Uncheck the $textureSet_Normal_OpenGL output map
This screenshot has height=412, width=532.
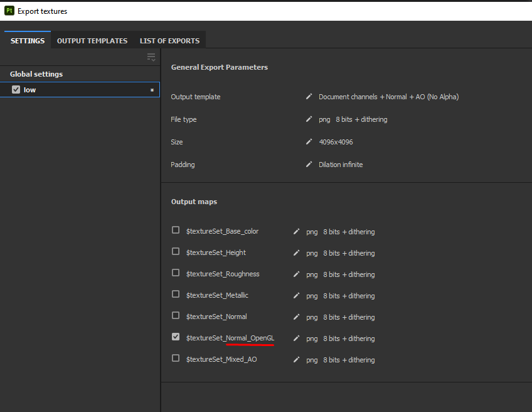pyautogui.click(x=176, y=337)
